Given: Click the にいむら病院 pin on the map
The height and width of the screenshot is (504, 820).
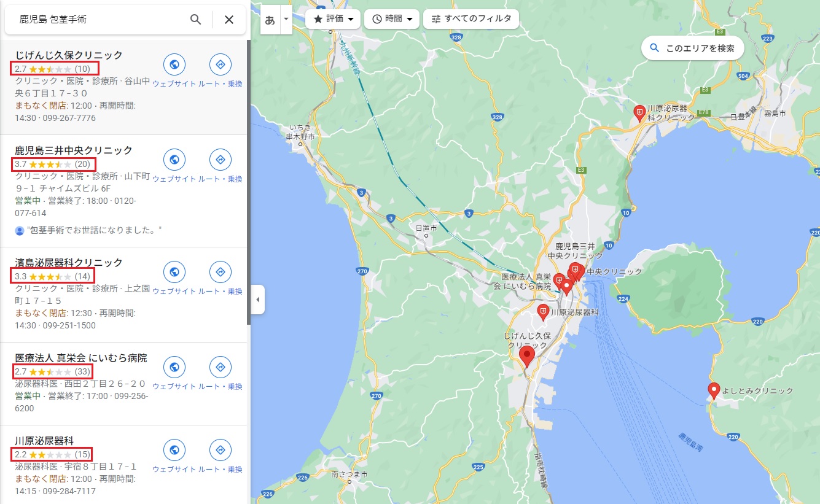Looking at the screenshot, I should [x=559, y=282].
